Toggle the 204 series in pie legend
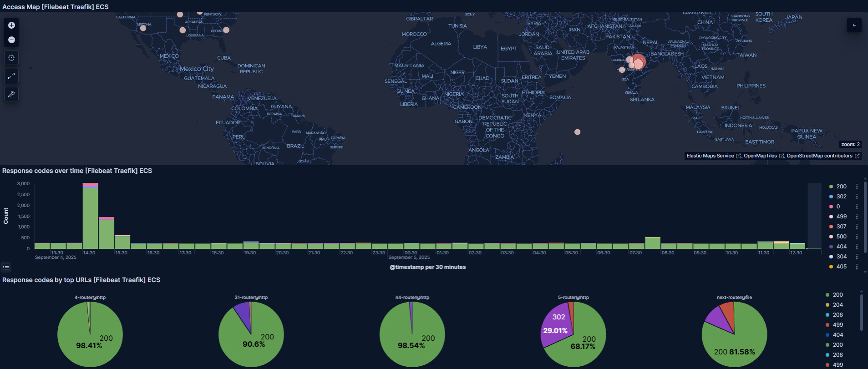Screen dimensions: 868x369 pos(838,305)
